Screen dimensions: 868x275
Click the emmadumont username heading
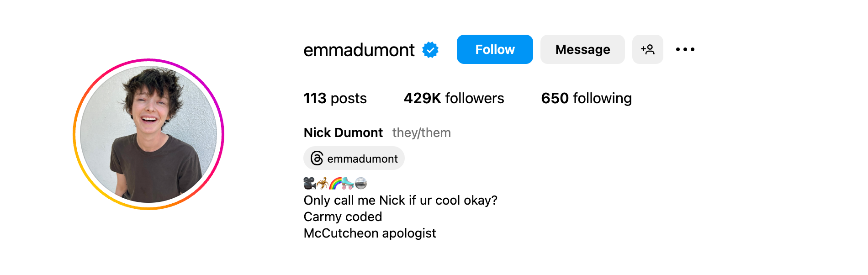click(x=359, y=50)
